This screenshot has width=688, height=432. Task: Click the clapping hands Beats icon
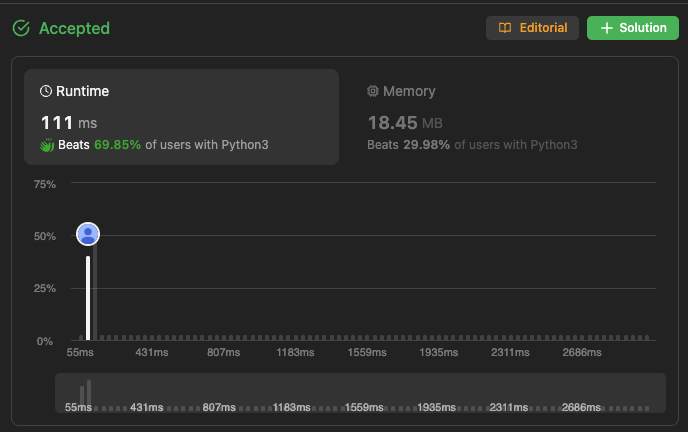click(x=47, y=145)
